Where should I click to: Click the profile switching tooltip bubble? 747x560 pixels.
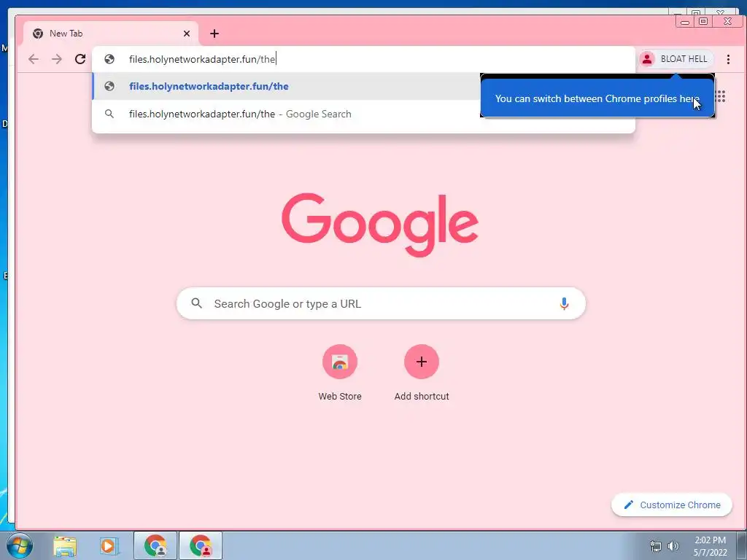point(597,97)
